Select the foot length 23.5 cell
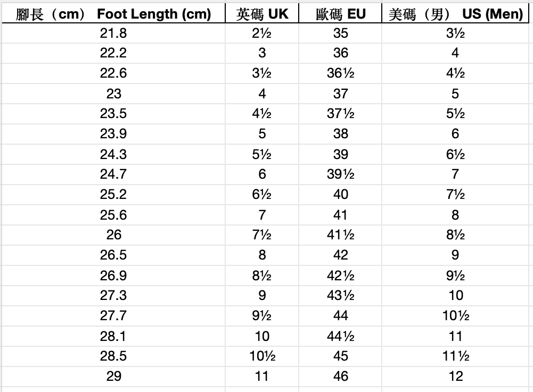Image resolution: width=533 pixels, height=392 pixels. [113, 114]
